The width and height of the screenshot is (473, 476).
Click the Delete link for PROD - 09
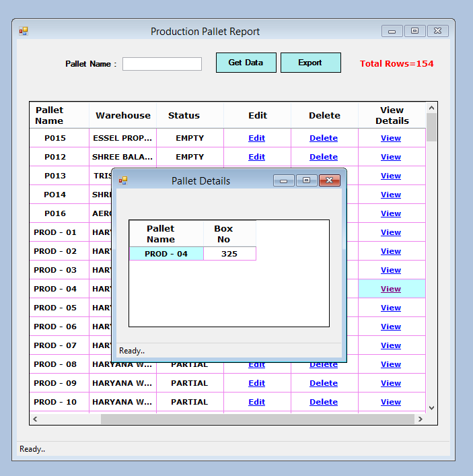pyautogui.click(x=324, y=383)
